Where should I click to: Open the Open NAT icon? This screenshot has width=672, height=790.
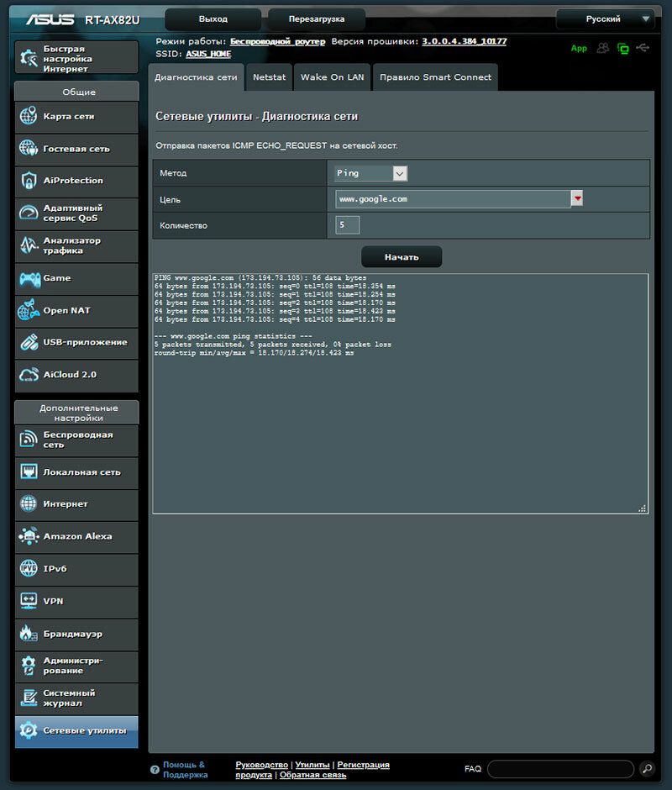29,309
